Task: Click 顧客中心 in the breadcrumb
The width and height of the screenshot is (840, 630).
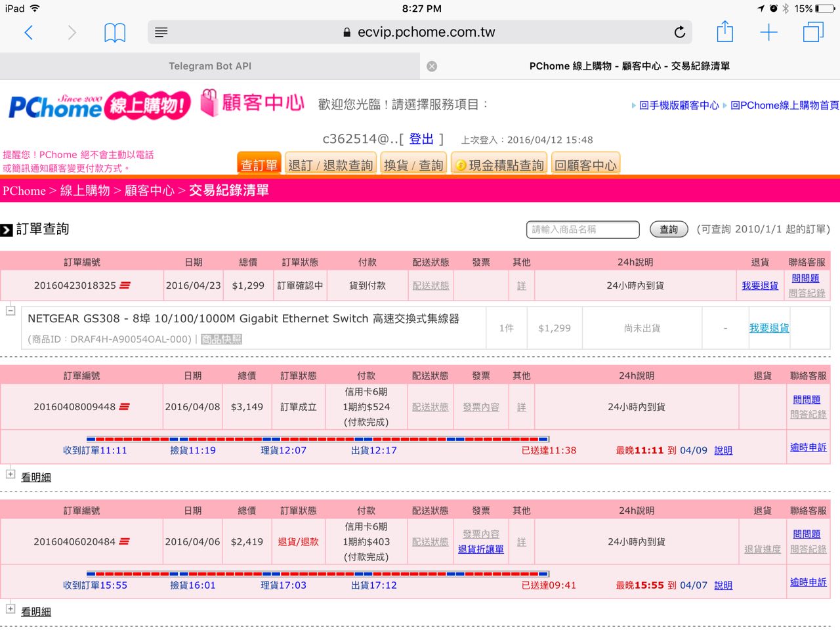Action: click(150, 191)
